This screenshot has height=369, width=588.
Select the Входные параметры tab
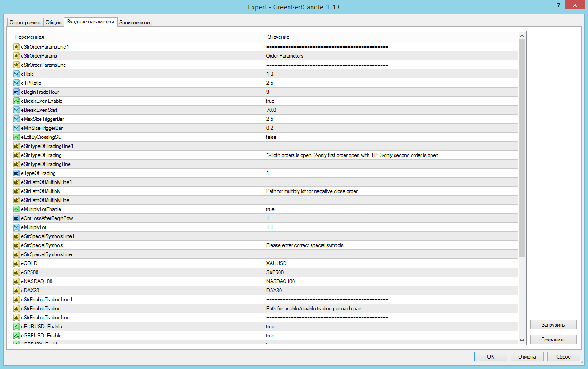91,22
